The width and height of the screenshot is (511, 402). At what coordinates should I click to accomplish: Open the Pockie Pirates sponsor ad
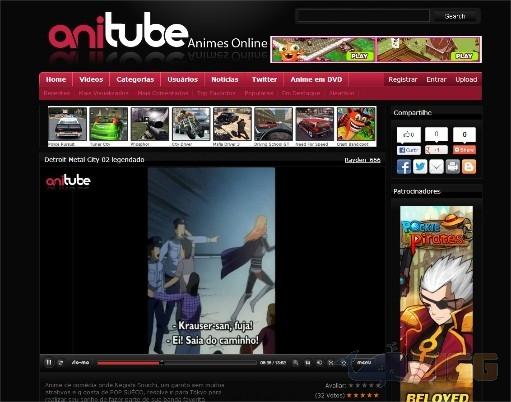[436, 303]
